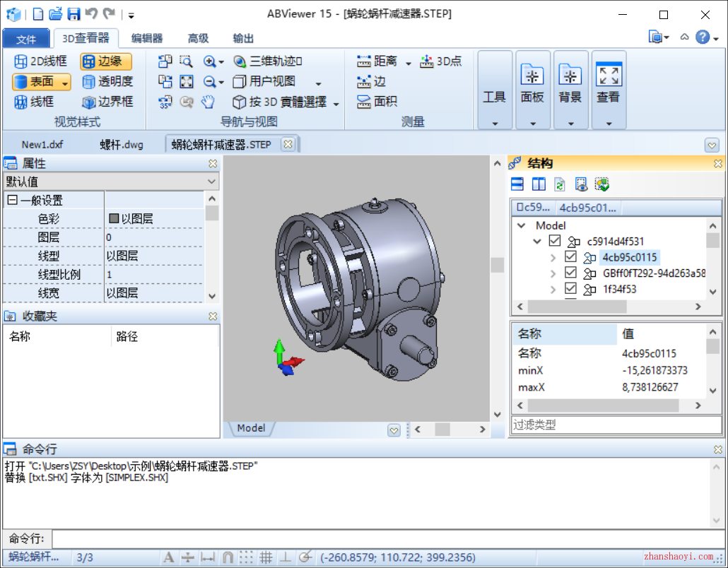The image size is (728, 568).
Task: Click the refresh structure tree icon
Action: click(560, 184)
